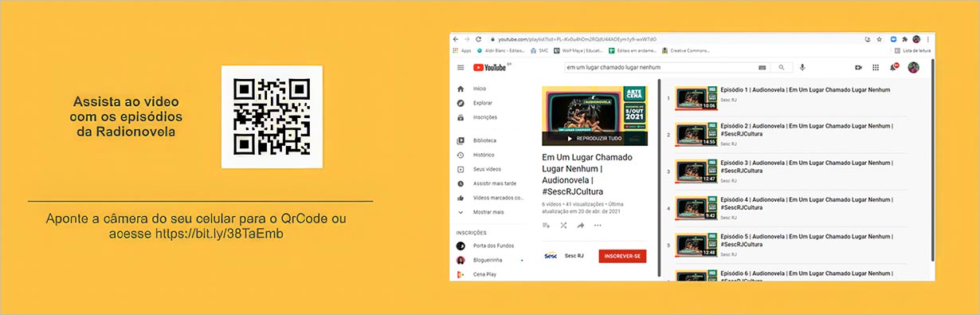
Task: Click the Histórico clock icon
Action: pos(461,155)
